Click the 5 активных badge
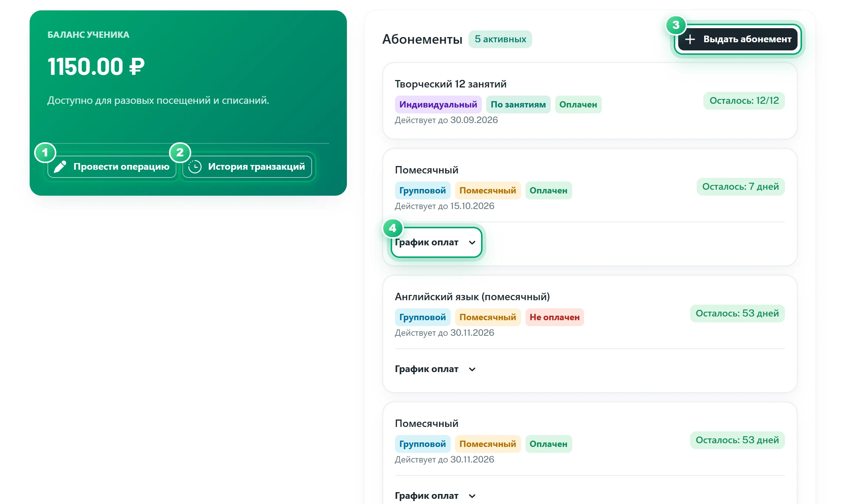This screenshot has height=504, width=845. coord(500,39)
